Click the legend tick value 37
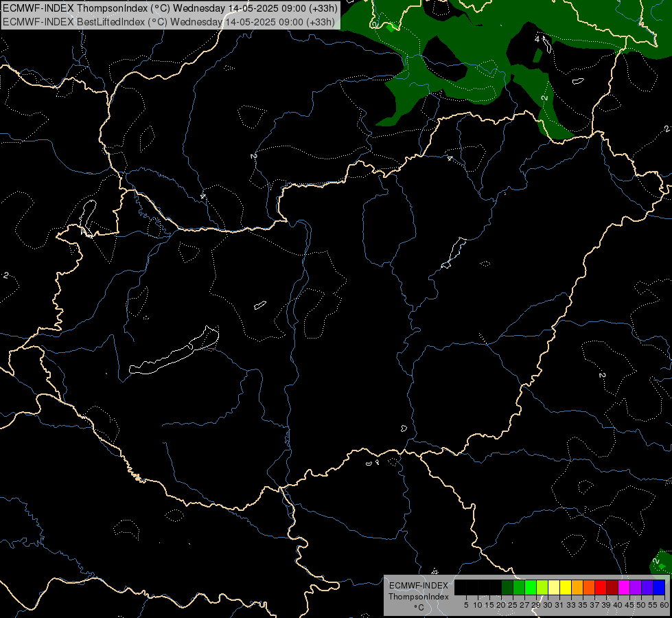Screen dimensions: 672x618 594,605
